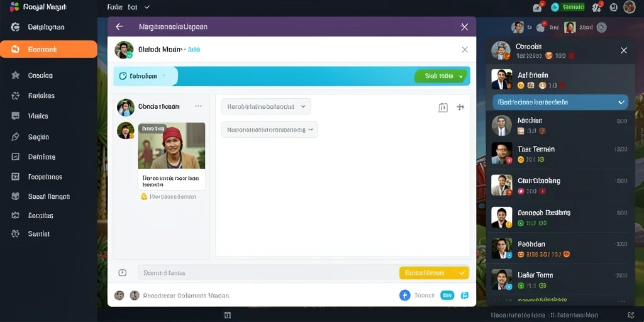
Task: Click the colorful app logo in top-left corner
Action: coord(14,6)
